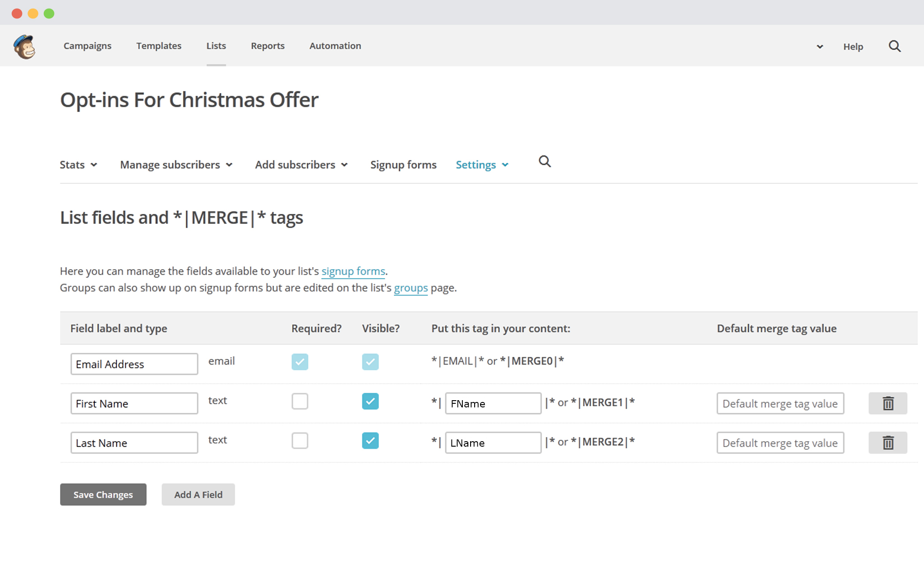The height and width of the screenshot is (568, 924).
Task: Click the list search magnifier beside Settings
Action: pos(545,162)
